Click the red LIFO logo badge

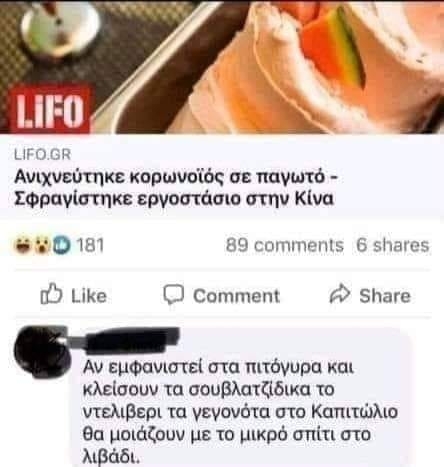coord(50,109)
